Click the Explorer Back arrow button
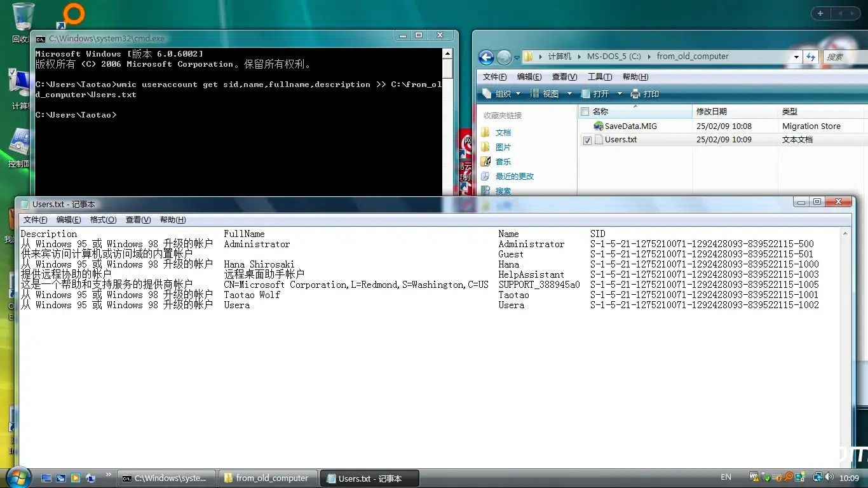 point(486,57)
